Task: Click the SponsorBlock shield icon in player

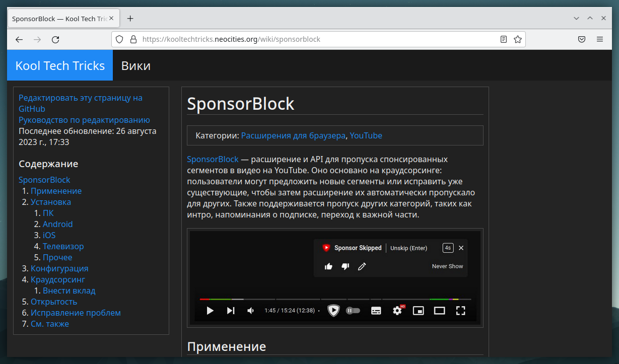Action: [x=333, y=311]
